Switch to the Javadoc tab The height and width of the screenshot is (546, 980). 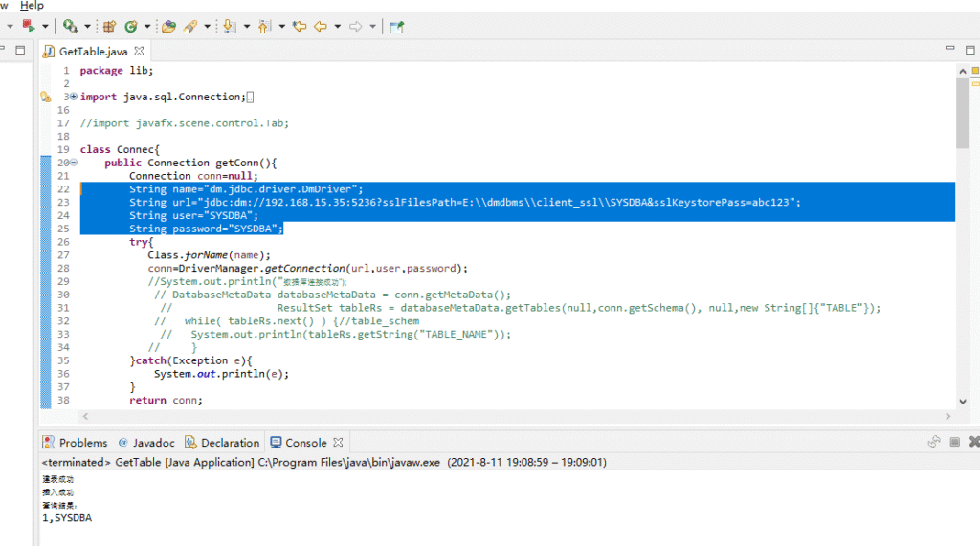click(x=152, y=443)
